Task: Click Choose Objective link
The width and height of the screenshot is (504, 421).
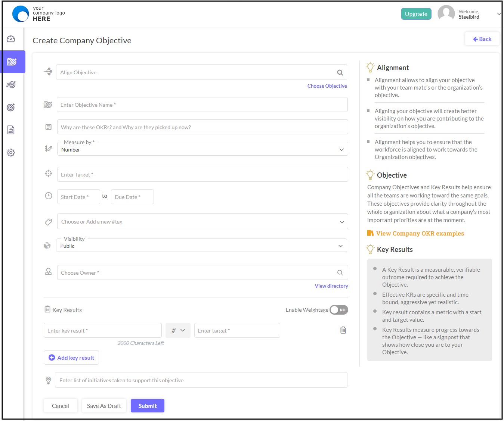Action: (327, 86)
